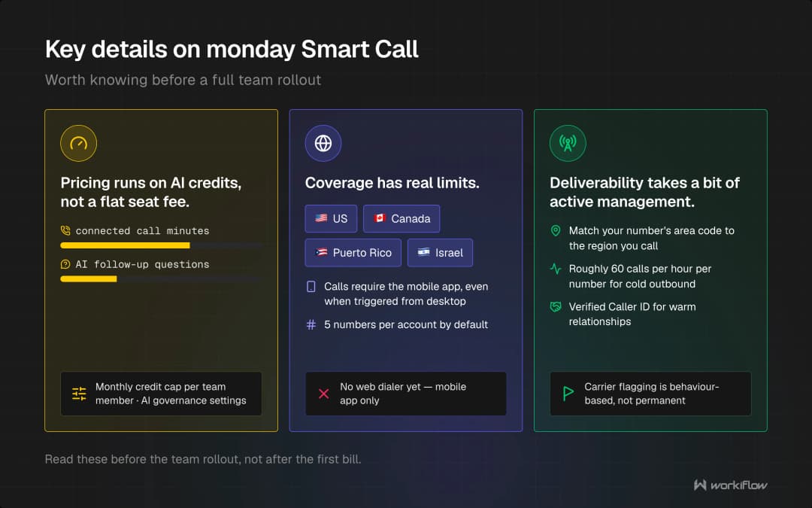Click the green flag icon beside Carrier flagging

568,394
